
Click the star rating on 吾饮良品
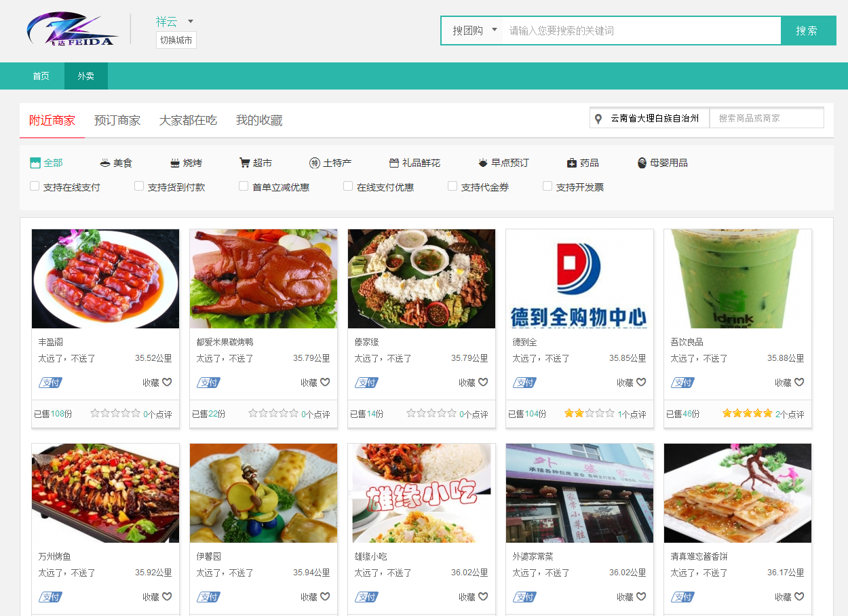(x=747, y=413)
